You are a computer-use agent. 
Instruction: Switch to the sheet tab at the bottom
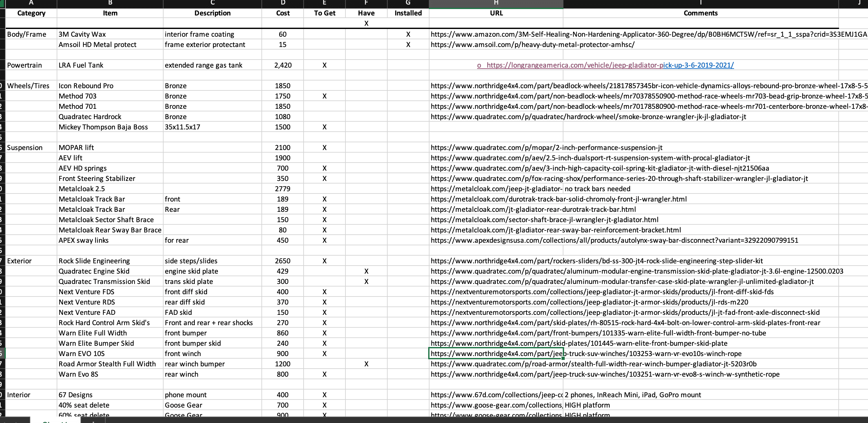pyautogui.click(x=55, y=421)
